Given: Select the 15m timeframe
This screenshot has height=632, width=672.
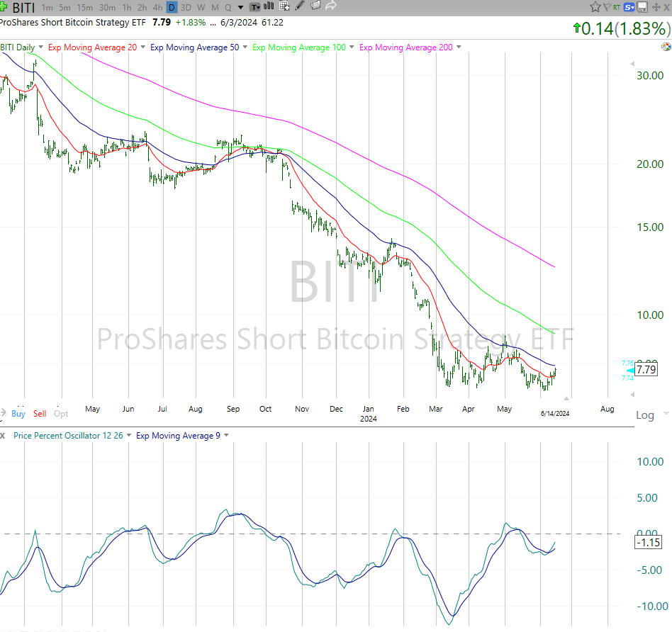Looking at the screenshot, I should point(84,6).
